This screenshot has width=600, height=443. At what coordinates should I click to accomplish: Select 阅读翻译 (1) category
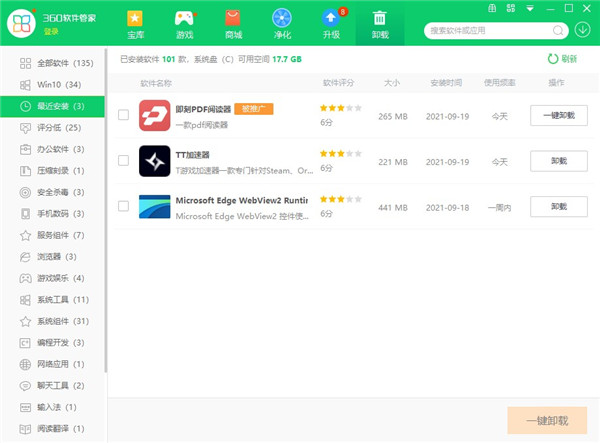click(52, 428)
